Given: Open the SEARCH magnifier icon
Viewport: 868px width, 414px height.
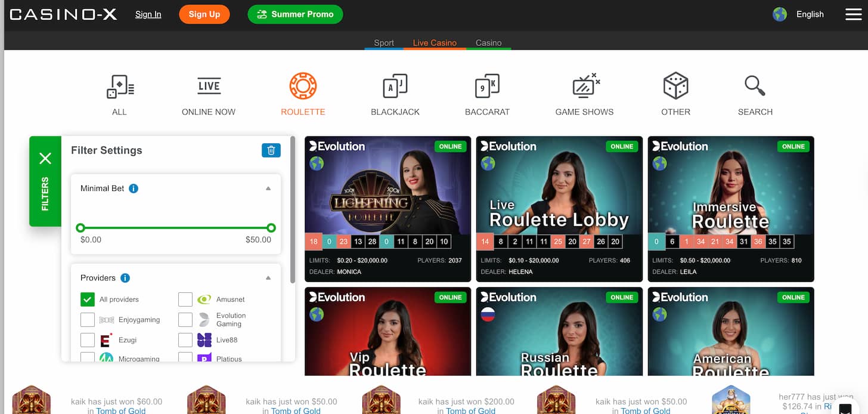Looking at the screenshot, I should point(755,86).
